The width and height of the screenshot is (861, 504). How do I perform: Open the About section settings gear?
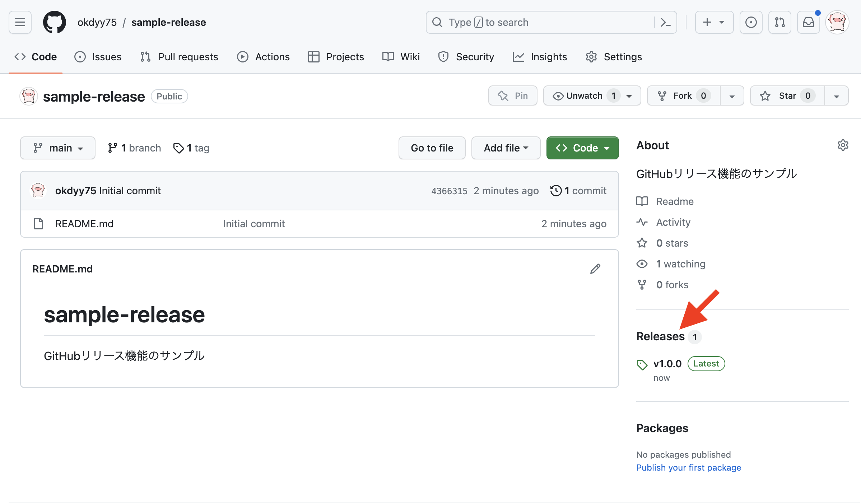(843, 145)
